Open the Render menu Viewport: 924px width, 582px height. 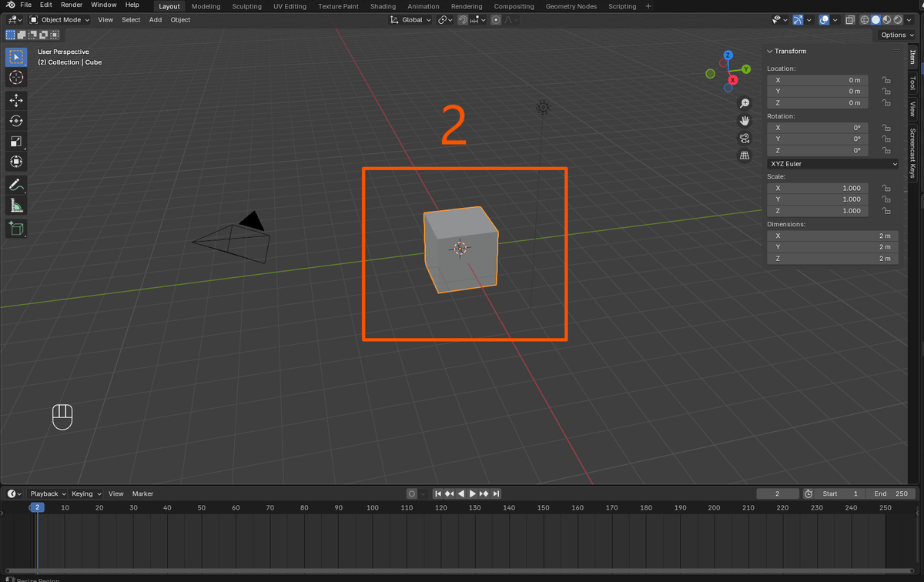[x=72, y=5]
